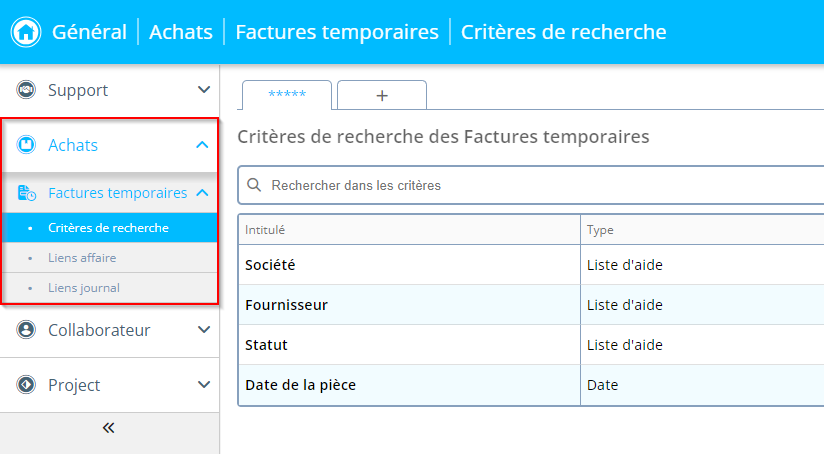Viewport: 824px width, 454px height.
Task: Click the Project sidebar icon
Action: point(26,385)
